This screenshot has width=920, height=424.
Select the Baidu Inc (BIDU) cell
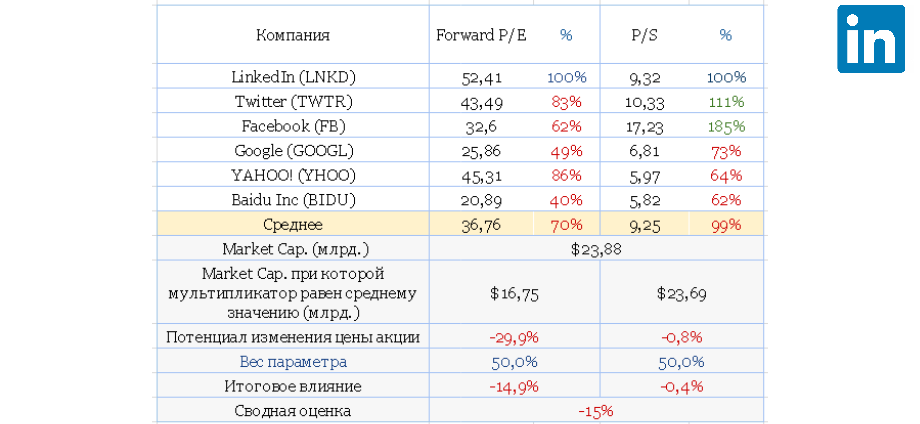(x=293, y=200)
